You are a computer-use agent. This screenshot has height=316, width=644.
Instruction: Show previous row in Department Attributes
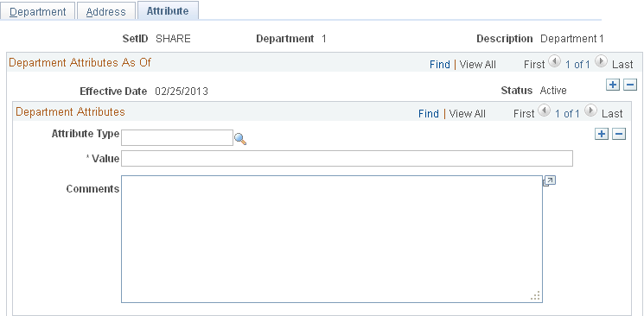(544, 111)
